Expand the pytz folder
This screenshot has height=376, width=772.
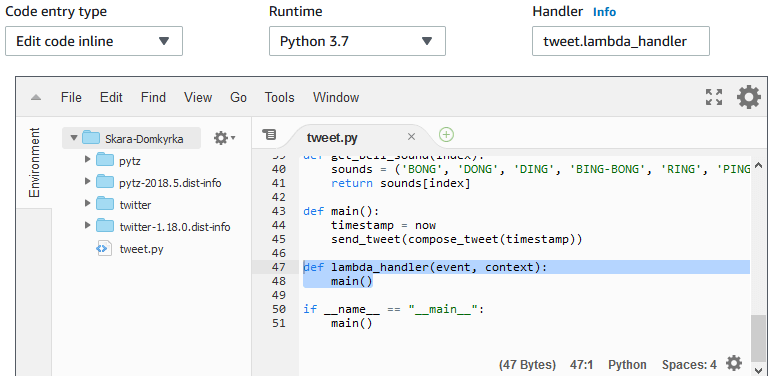(88, 159)
